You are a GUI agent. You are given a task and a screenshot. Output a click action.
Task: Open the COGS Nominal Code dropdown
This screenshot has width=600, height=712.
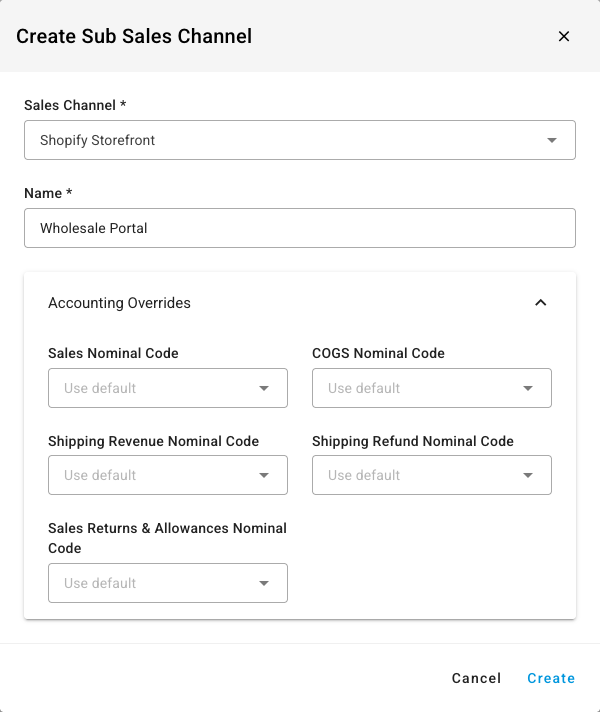point(431,388)
